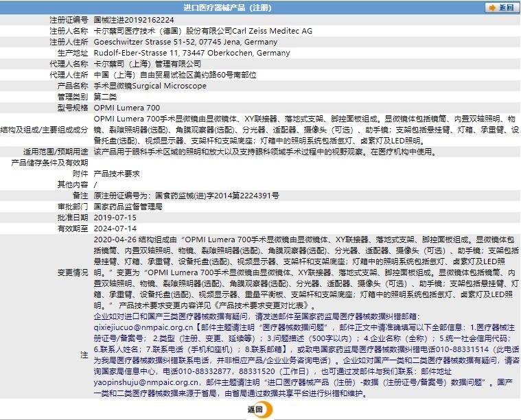Click the remark with original number 2224391号
This screenshot has height=420, width=521.
186,196
